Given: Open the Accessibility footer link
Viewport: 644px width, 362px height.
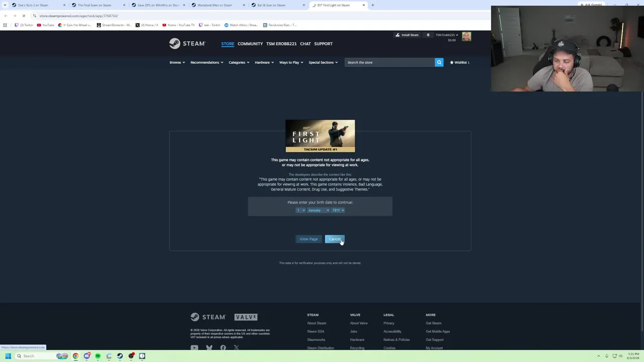Looking at the screenshot, I should point(392,331).
